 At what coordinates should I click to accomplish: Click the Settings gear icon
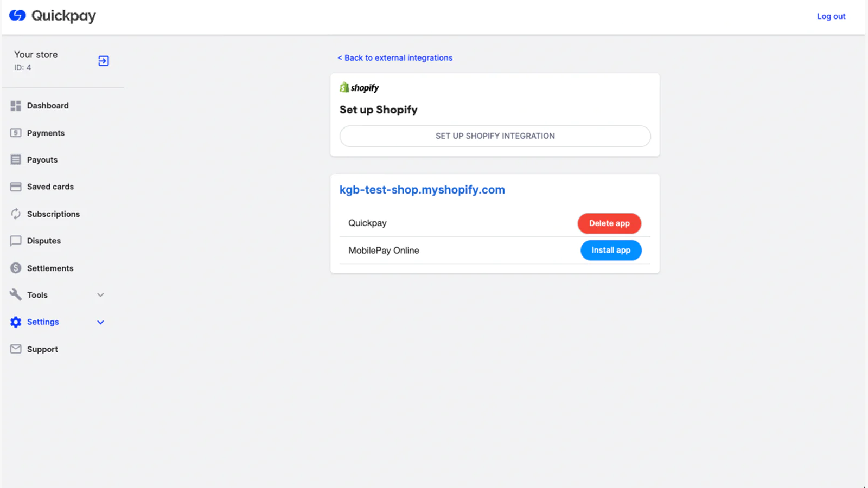tap(16, 322)
